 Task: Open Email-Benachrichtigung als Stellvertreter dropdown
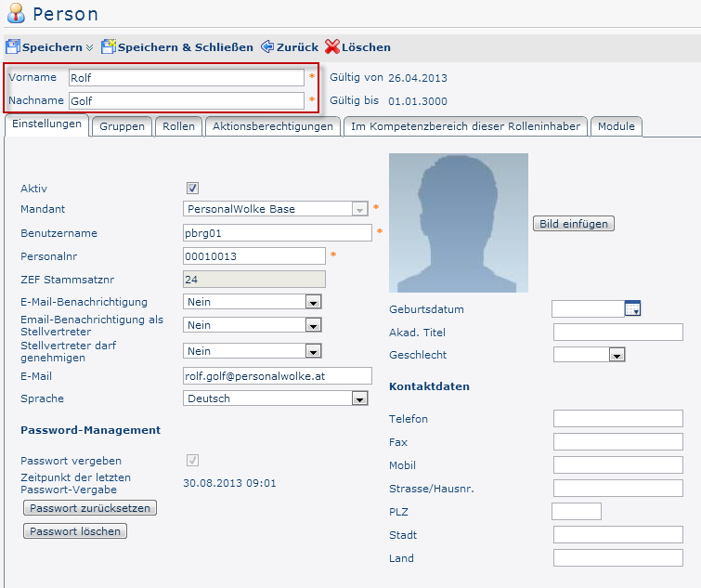[x=253, y=325]
